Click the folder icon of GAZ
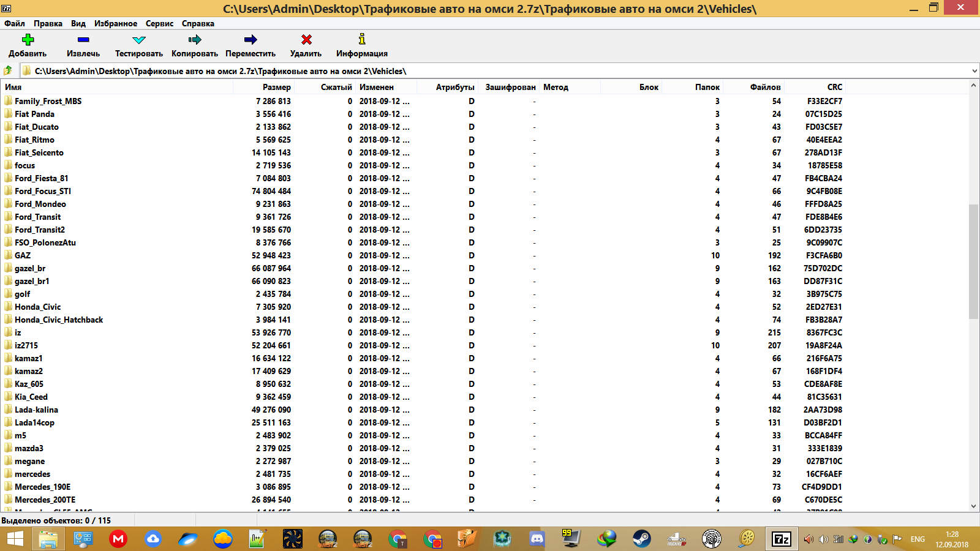The image size is (980, 551). point(9,255)
